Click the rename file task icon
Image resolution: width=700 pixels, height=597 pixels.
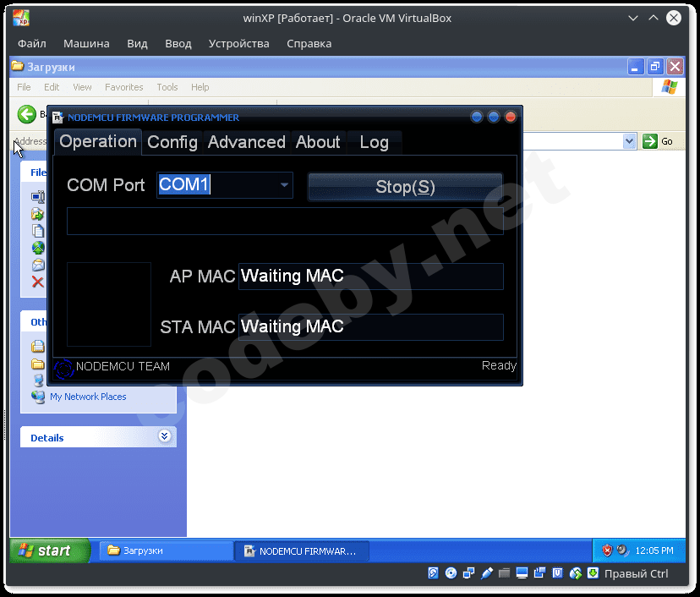pyautogui.click(x=38, y=196)
